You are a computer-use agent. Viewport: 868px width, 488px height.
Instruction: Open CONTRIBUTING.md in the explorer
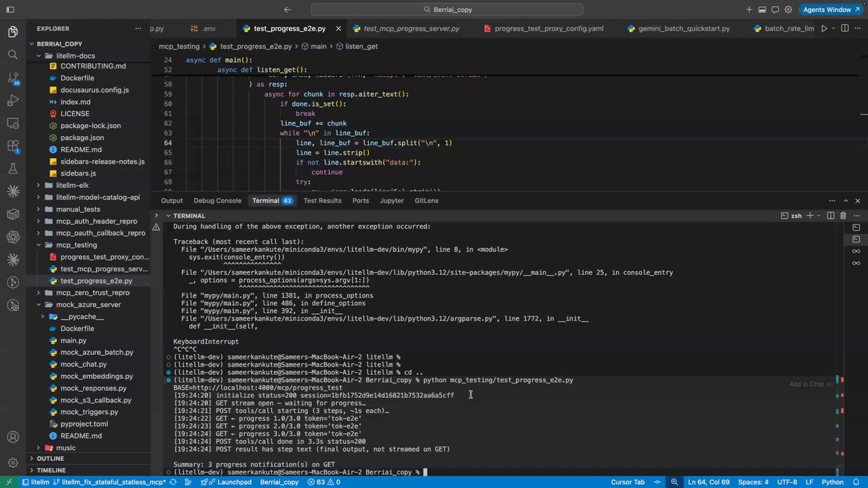pyautogui.click(x=93, y=66)
